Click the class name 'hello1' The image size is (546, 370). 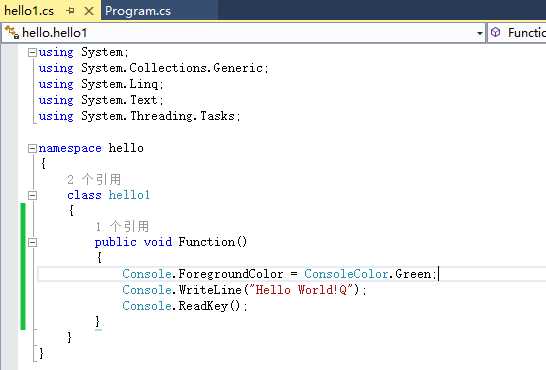click(x=129, y=195)
